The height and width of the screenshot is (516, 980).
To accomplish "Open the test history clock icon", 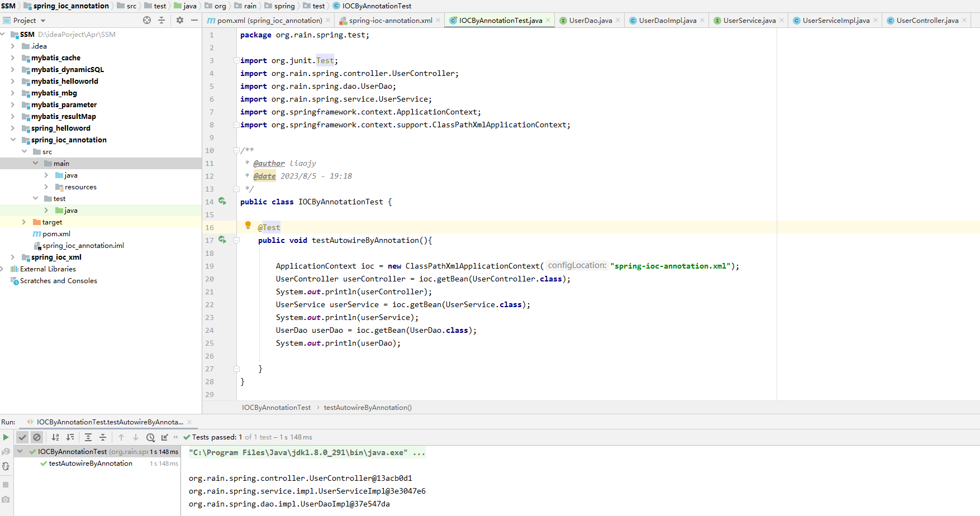I will 150,437.
